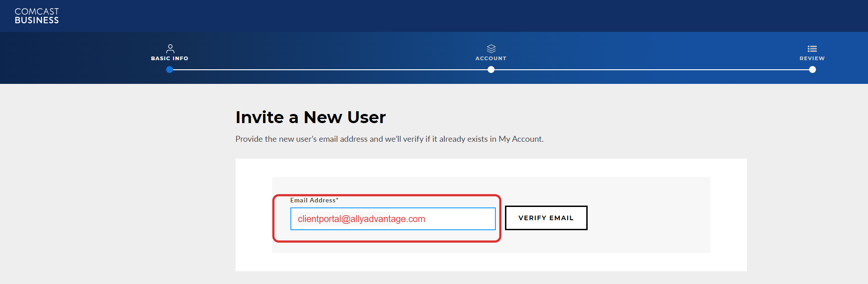Click the Basic Info progress dot
Image resolution: width=868 pixels, height=284 pixels.
pos(170,70)
